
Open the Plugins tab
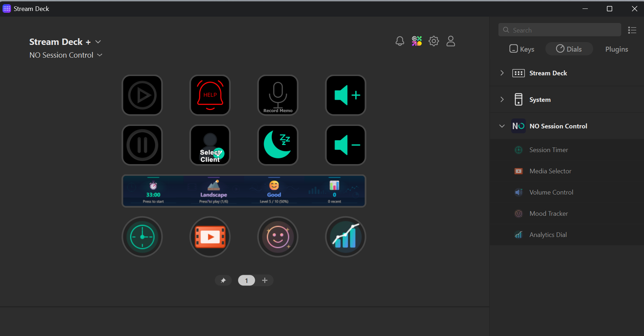[616, 49]
